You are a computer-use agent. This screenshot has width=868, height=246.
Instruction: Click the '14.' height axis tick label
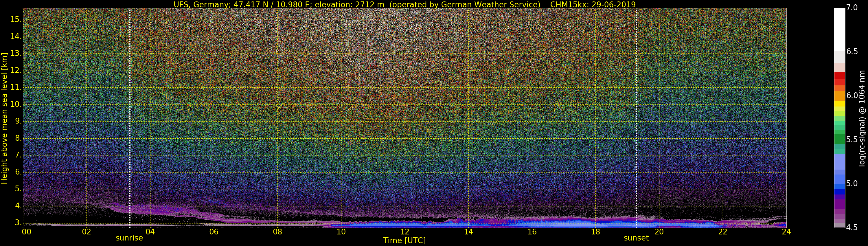click(x=16, y=36)
